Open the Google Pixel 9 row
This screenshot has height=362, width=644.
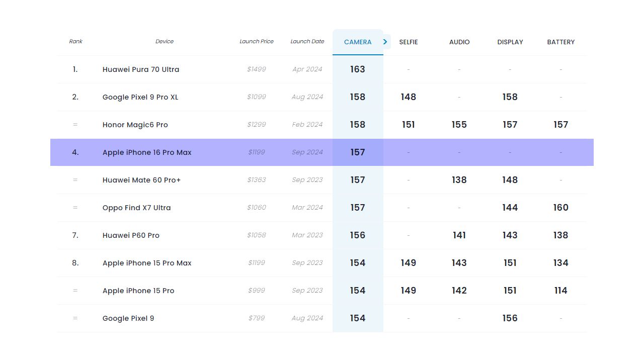tap(128, 318)
